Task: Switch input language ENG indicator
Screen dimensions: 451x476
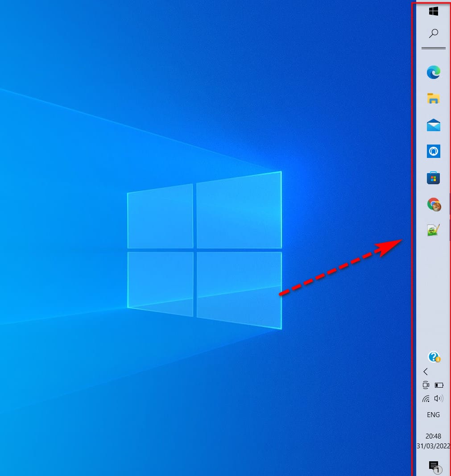Action: (433, 415)
